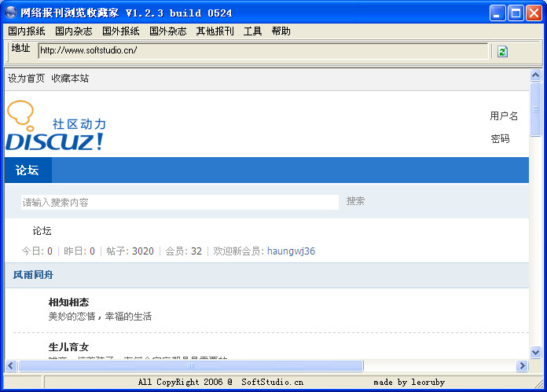Screen dimensions: 547x392
Task: Click the 今日: 0 statistic
Action: coord(37,251)
